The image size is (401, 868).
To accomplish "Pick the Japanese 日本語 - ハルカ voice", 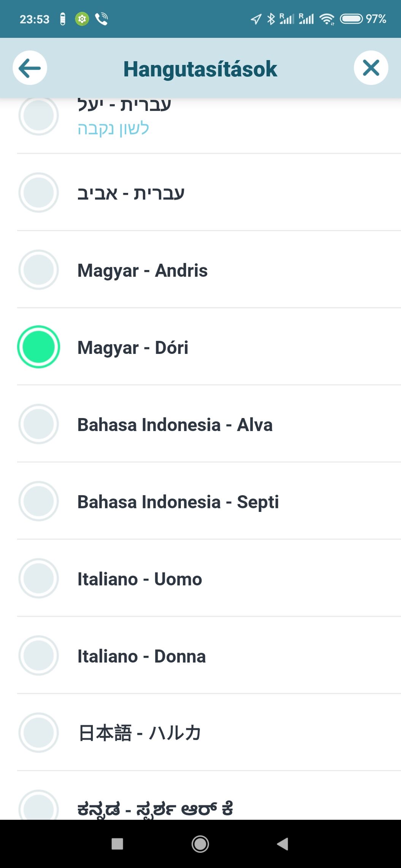I will coord(139,733).
